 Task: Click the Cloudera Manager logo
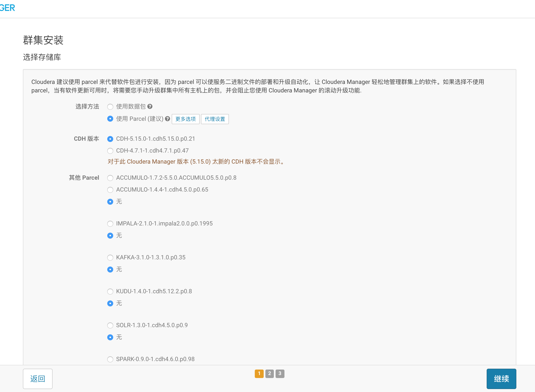click(x=7, y=8)
